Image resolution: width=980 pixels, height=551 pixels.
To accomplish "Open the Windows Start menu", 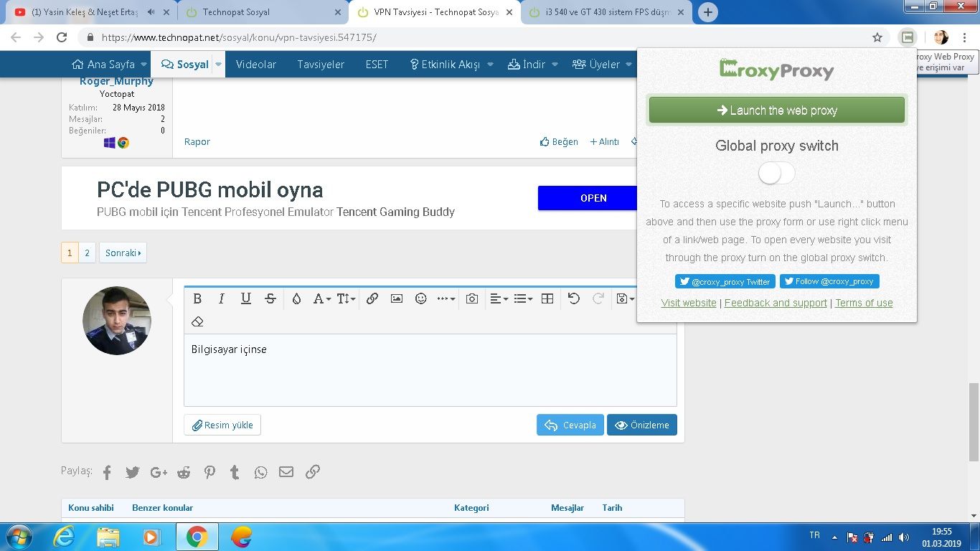I will pos(18,537).
